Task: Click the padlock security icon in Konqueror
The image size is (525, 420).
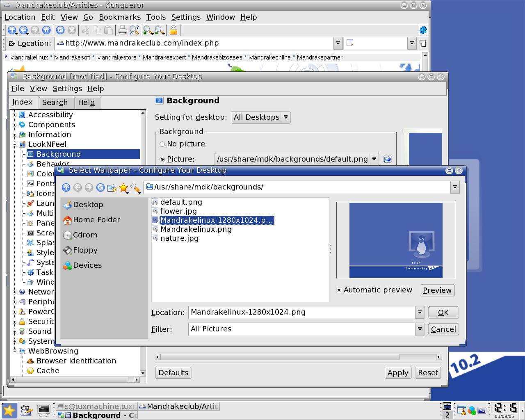Action: 173,30
